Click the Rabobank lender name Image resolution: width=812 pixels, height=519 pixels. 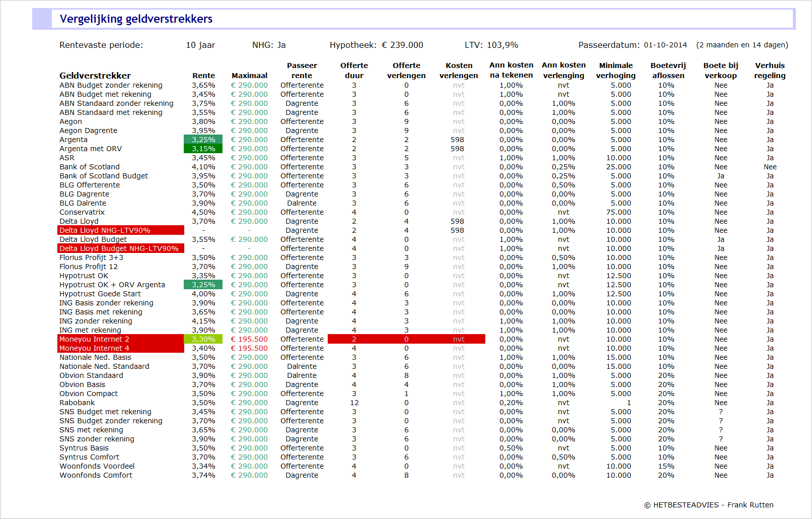coord(77,403)
